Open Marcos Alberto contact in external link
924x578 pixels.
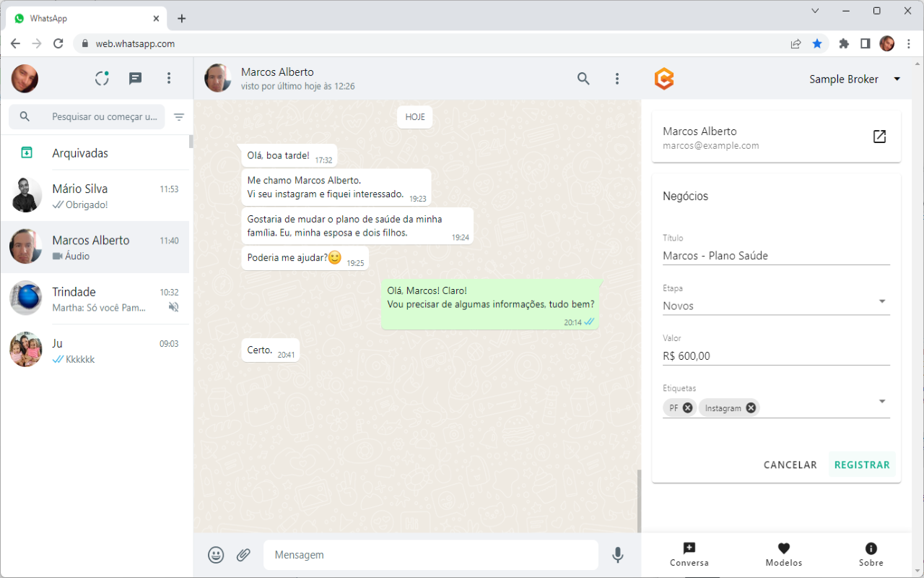coord(879,137)
